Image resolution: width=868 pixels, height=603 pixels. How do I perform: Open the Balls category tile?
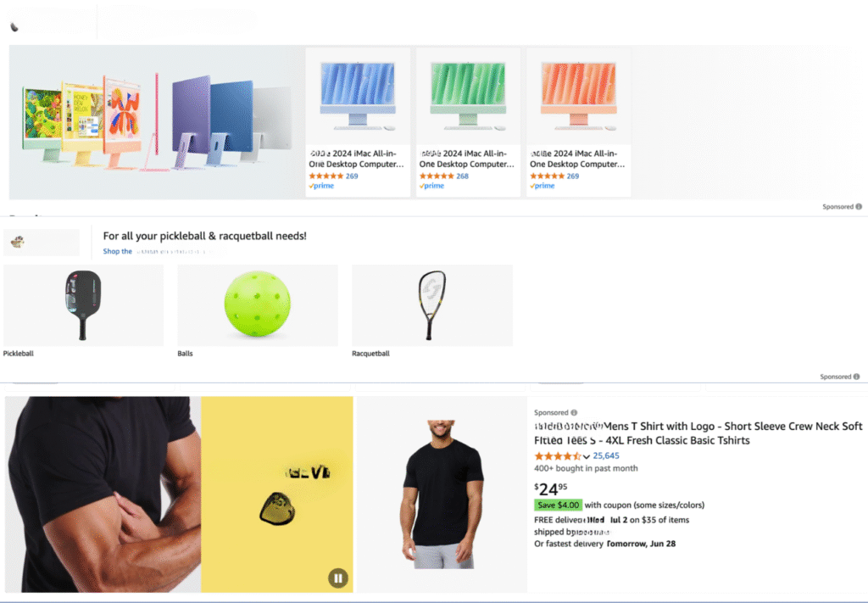click(x=258, y=305)
